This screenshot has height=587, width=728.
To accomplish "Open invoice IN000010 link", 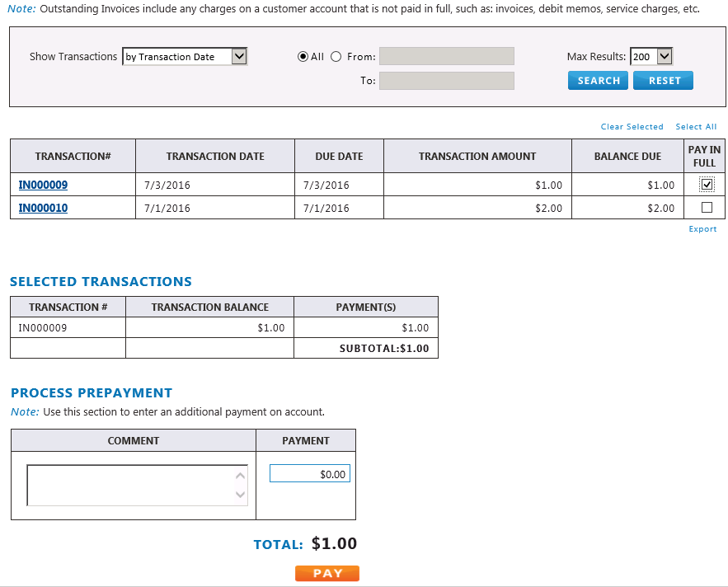I will click(x=43, y=208).
